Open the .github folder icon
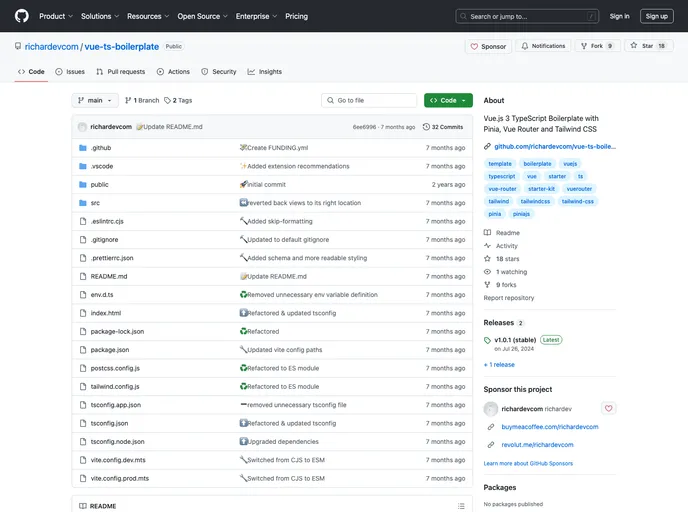Image resolution: width=688 pixels, height=512 pixels. tap(82, 148)
